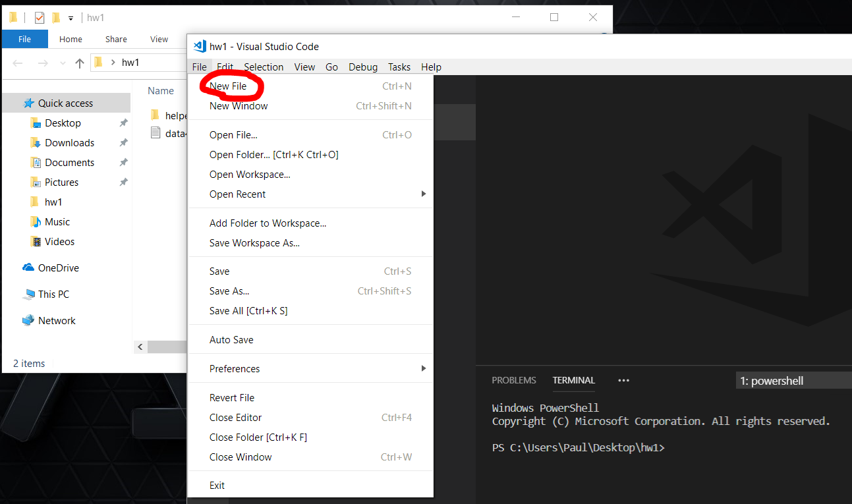Open Home tab in File Explorer
The height and width of the screenshot is (504, 852).
71,40
